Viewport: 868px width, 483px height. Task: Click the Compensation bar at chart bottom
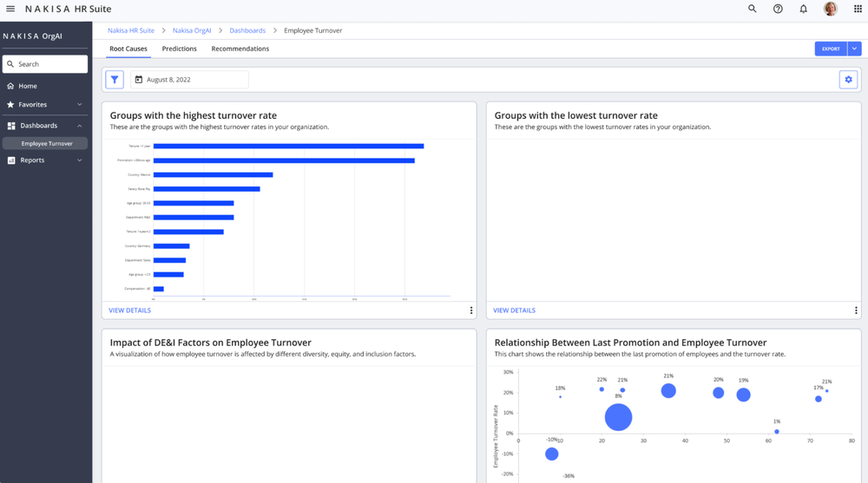point(158,289)
